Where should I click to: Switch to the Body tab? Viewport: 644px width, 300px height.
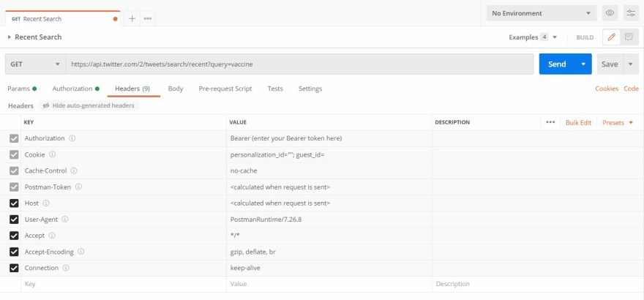[x=175, y=89]
